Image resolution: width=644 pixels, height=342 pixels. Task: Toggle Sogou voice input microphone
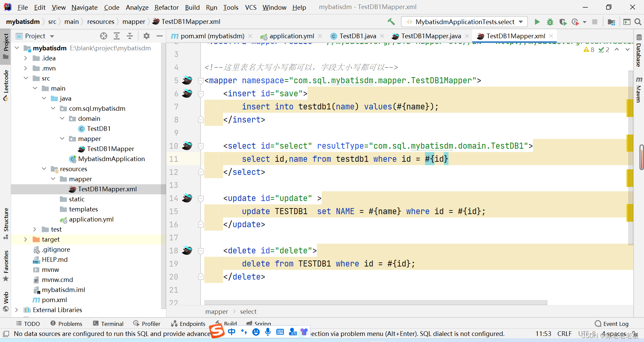(x=268, y=332)
